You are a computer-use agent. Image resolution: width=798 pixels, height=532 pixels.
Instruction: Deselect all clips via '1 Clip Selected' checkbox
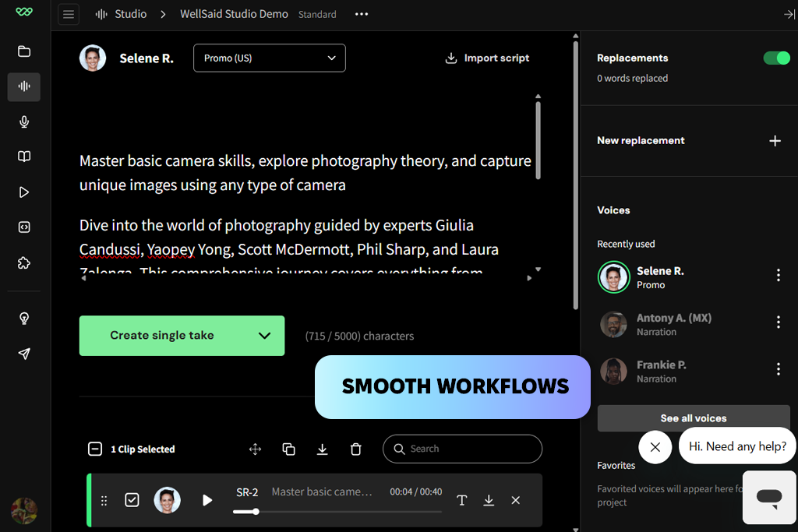click(x=95, y=449)
